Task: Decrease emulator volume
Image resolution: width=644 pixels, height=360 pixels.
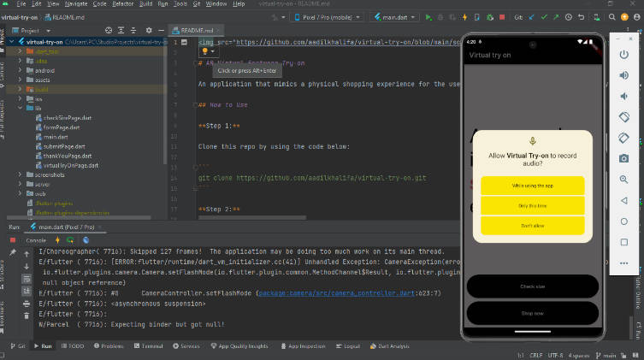Action: click(623, 96)
